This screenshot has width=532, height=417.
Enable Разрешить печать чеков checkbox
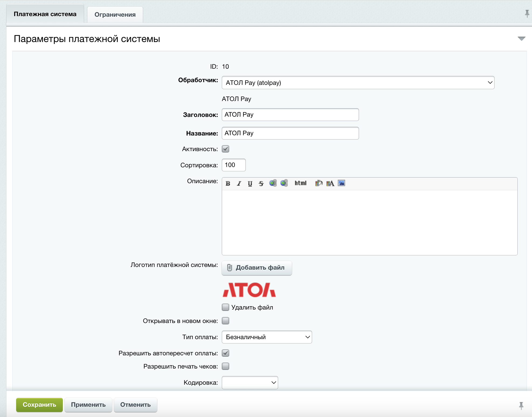[226, 366]
